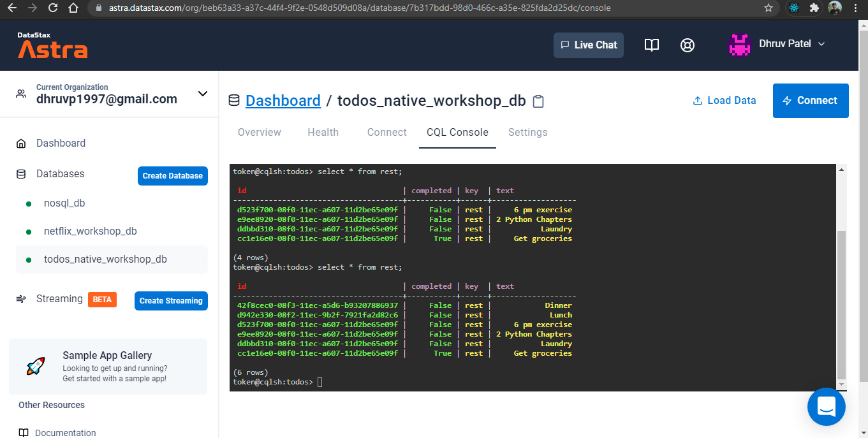
Task: Open the Intercom chat bubble
Action: tap(826, 406)
